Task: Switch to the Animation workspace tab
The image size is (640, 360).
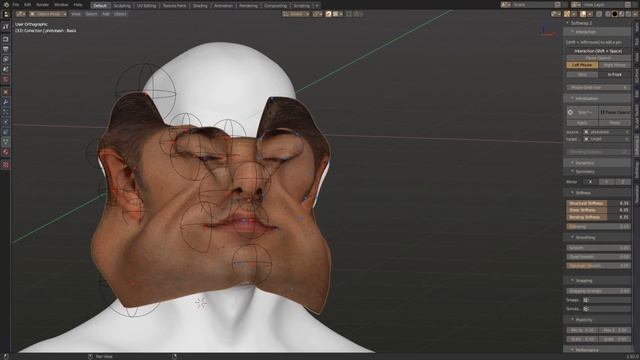Action: click(x=223, y=6)
